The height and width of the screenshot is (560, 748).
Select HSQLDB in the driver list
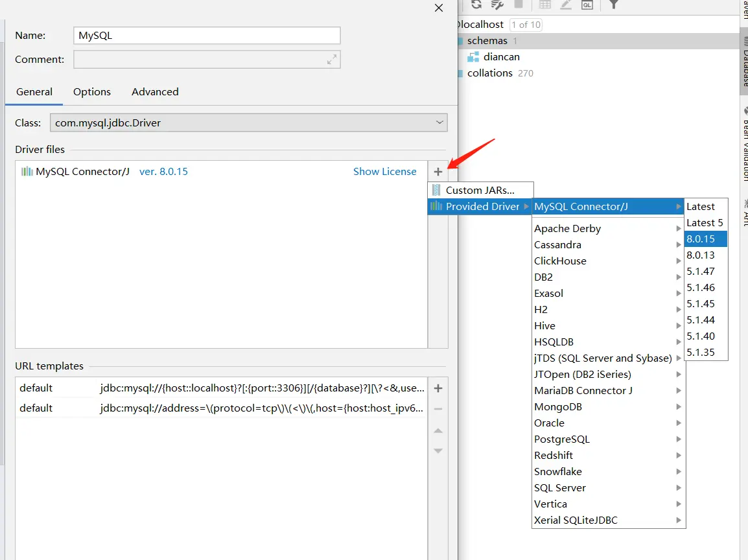[x=608, y=342]
